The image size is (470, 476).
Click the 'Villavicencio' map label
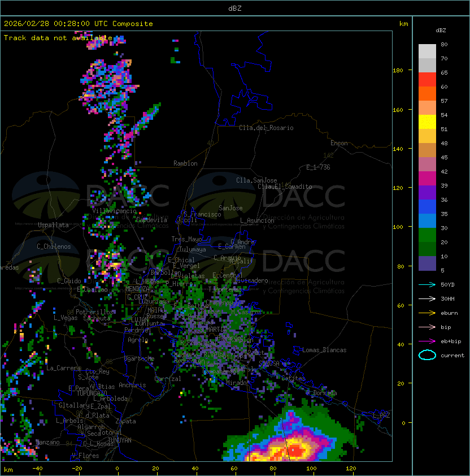point(114,211)
